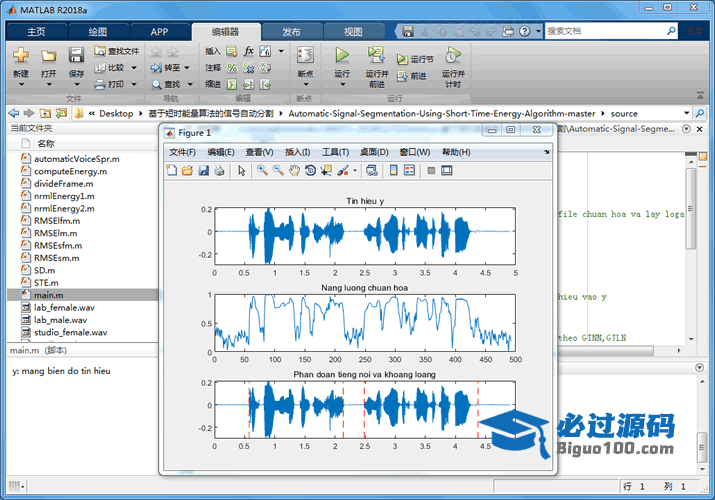Click the up-one-level folder icon
The width and height of the screenshot is (715, 500).
tap(45, 113)
